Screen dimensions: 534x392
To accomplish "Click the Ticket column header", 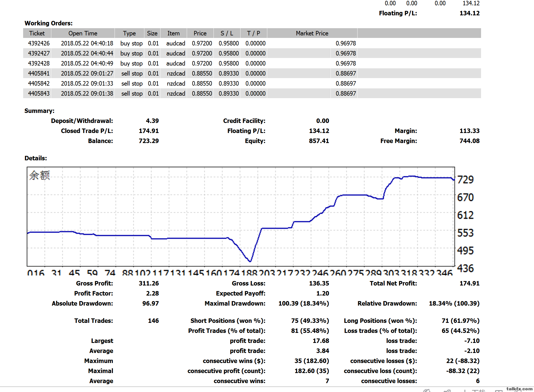I will [x=37, y=33].
